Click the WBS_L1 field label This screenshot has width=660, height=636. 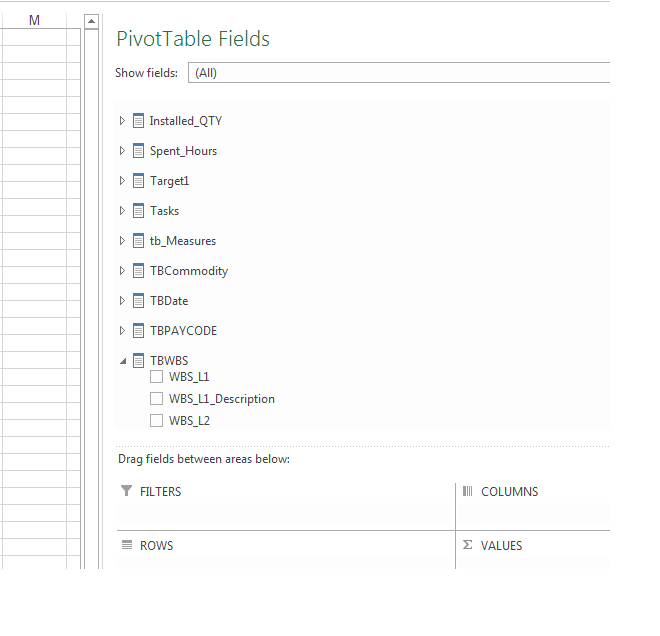click(x=189, y=377)
